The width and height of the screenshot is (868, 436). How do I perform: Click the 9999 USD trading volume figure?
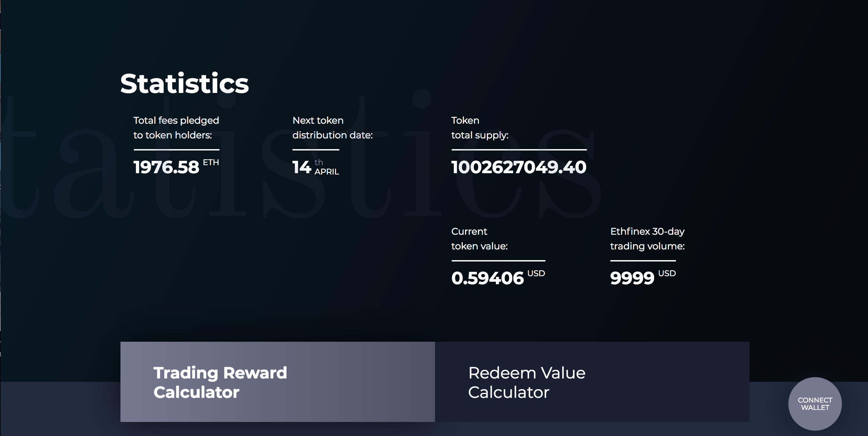click(x=632, y=278)
